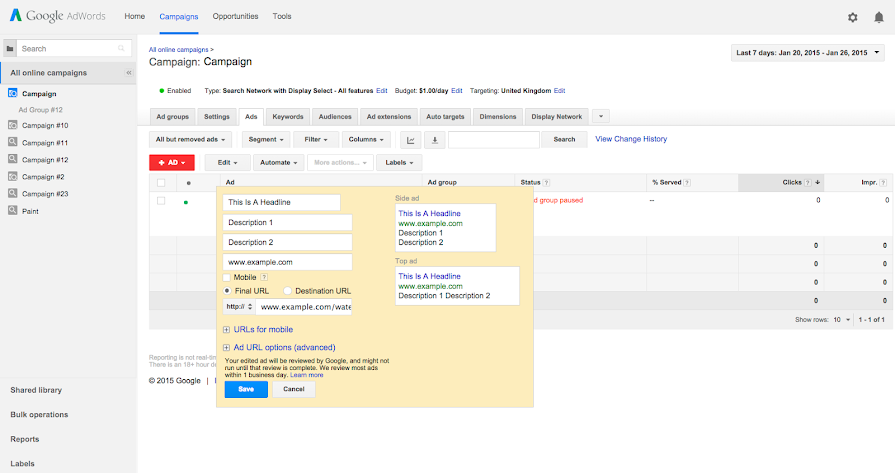Click the headline text input field
The image size is (895, 473).
click(x=281, y=202)
